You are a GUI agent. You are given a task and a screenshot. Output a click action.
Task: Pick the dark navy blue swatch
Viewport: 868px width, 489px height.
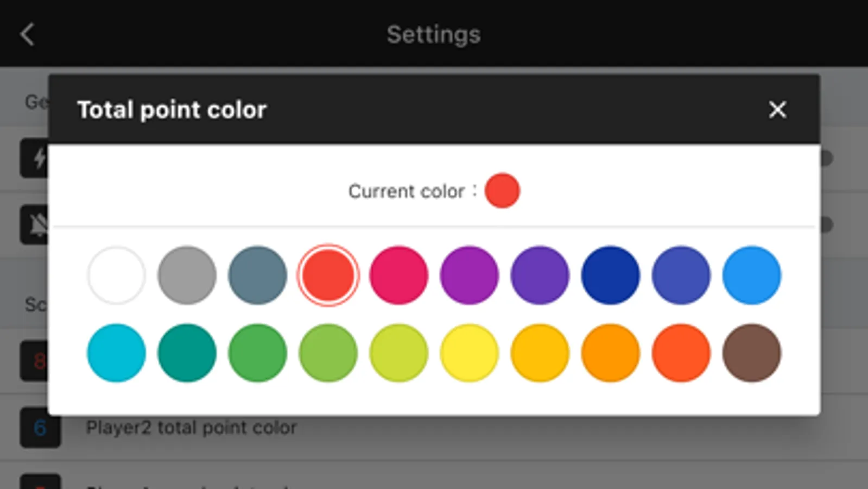click(610, 275)
